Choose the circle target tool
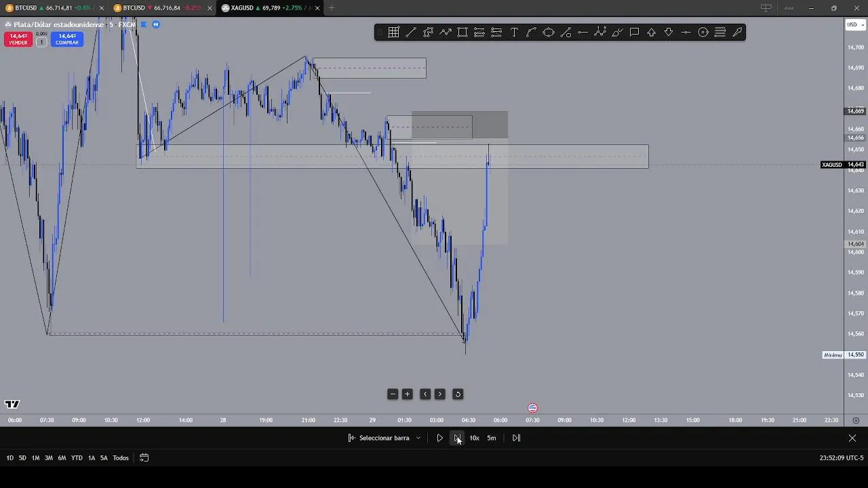Image resolution: width=868 pixels, height=488 pixels. tap(703, 32)
